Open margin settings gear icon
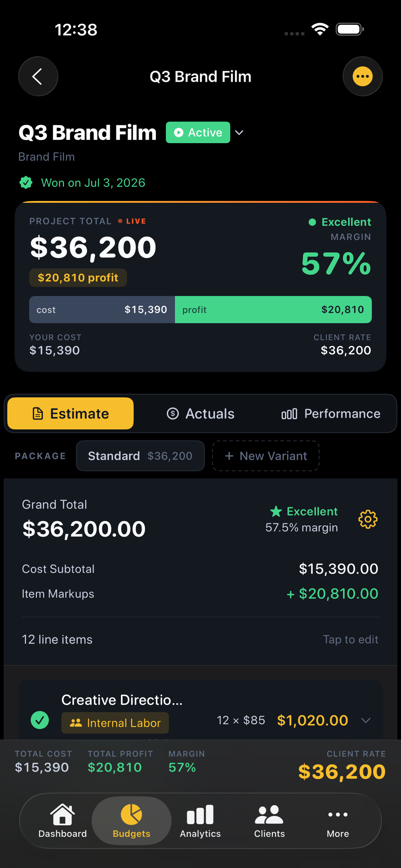This screenshot has height=868, width=401. coord(368,519)
